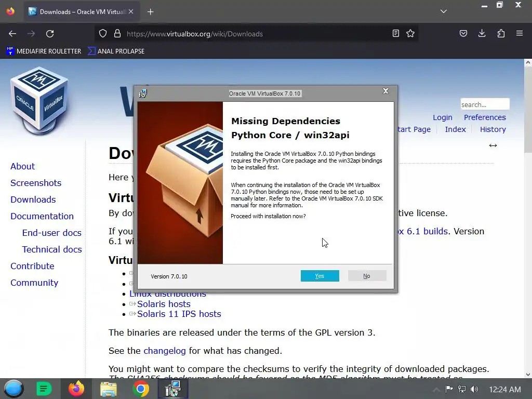This screenshot has width=532, height=399.
Task: Open the Solaris hosts link
Action: pos(164,304)
